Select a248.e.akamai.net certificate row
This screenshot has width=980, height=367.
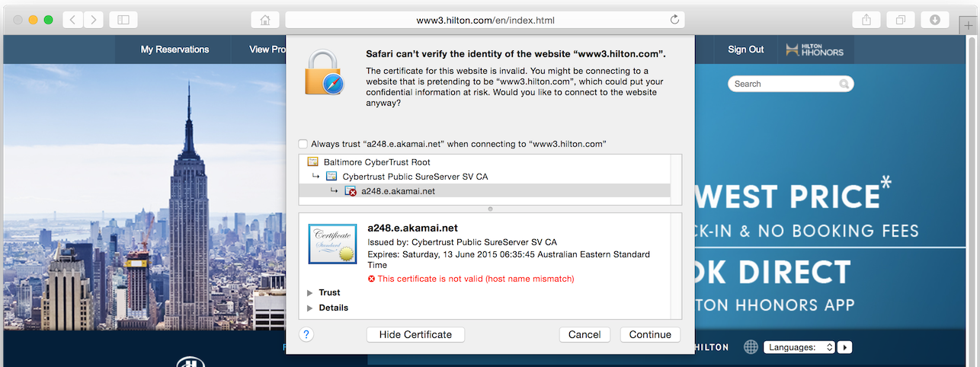(x=484, y=191)
